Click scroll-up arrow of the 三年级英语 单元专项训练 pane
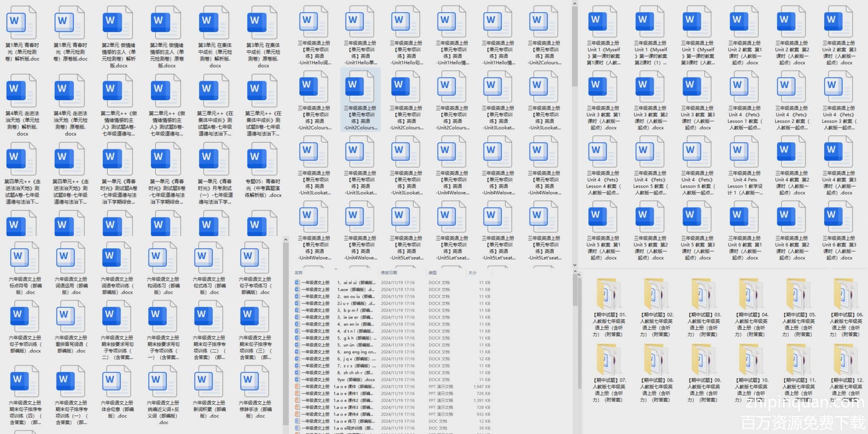Viewport: 868px width, 434px height. click(575, 4)
